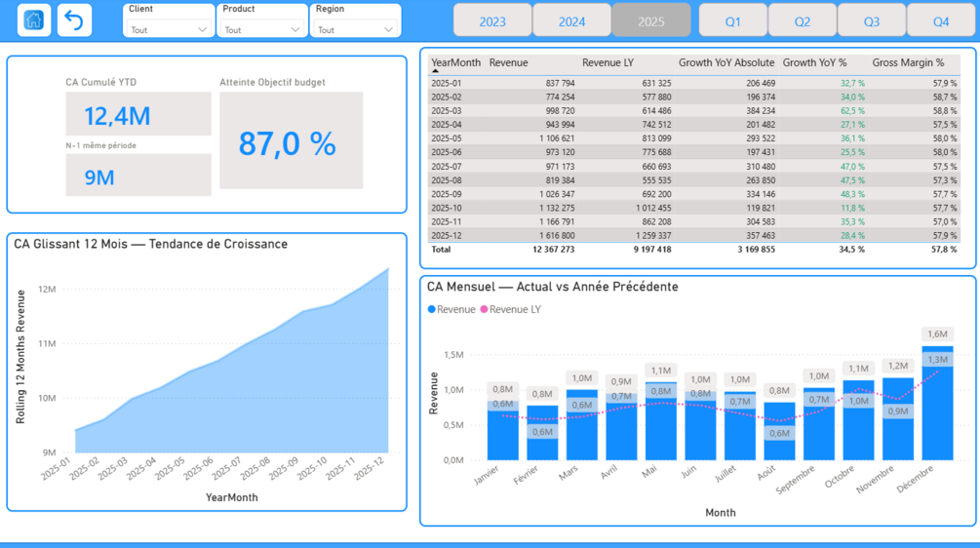Click the blue Revenue legend marker
The height and width of the screenshot is (548, 980).
click(x=431, y=309)
